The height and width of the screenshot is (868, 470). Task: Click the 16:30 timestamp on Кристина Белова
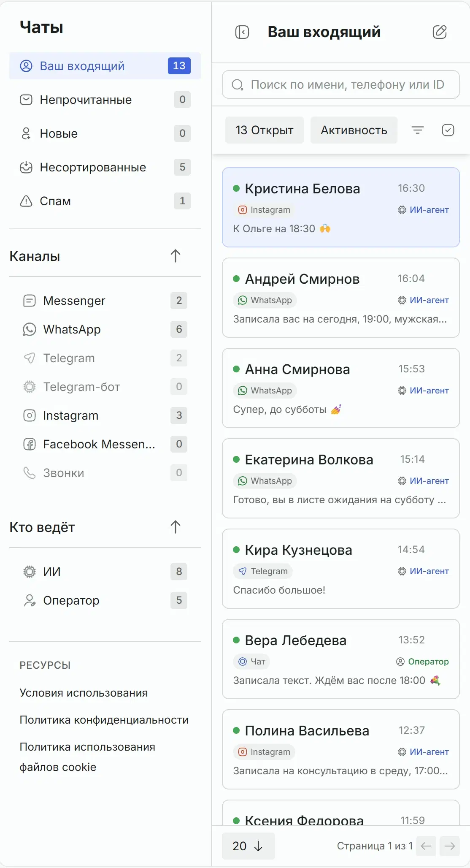coord(411,188)
